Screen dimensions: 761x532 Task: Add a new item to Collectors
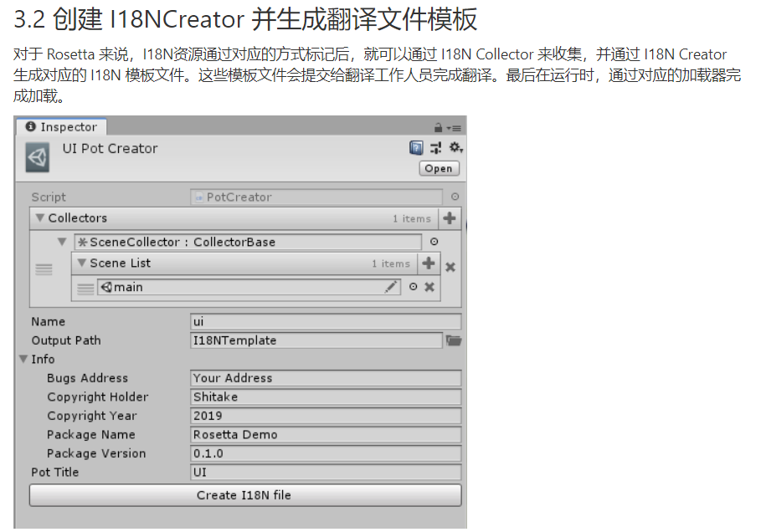pos(450,218)
